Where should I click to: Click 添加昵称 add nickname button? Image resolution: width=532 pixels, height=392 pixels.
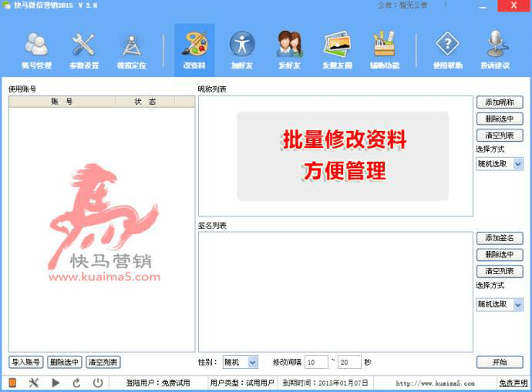pyautogui.click(x=500, y=102)
